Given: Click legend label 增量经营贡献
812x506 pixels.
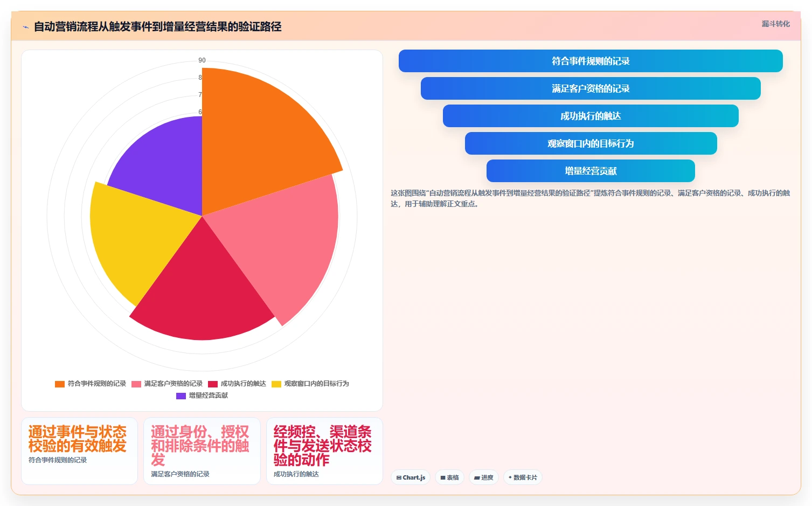Looking at the screenshot, I should click(x=209, y=396).
